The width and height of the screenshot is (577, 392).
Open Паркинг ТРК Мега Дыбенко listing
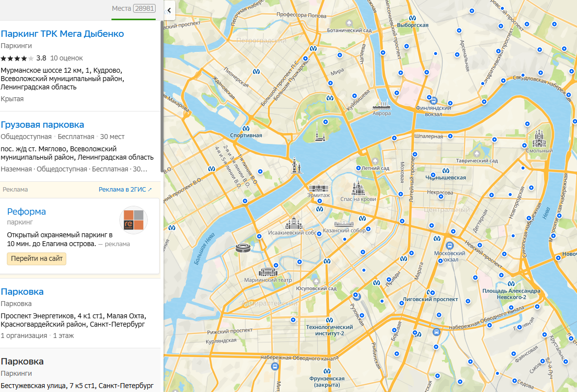click(62, 34)
